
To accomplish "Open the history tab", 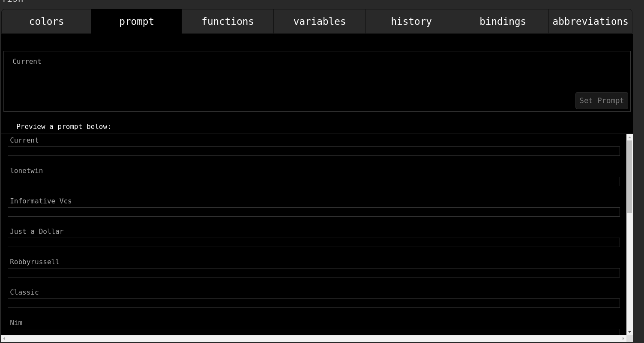I will [411, 21].
